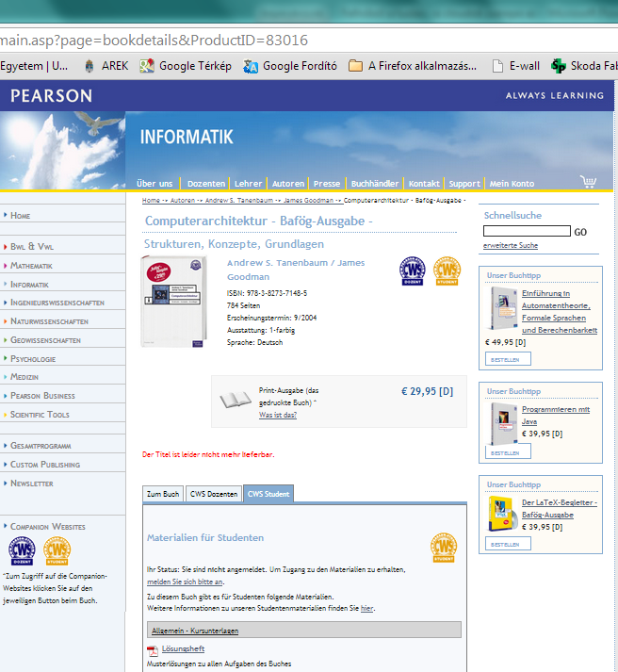Click the browser address bar URL
618x672 pixels.
154,41
